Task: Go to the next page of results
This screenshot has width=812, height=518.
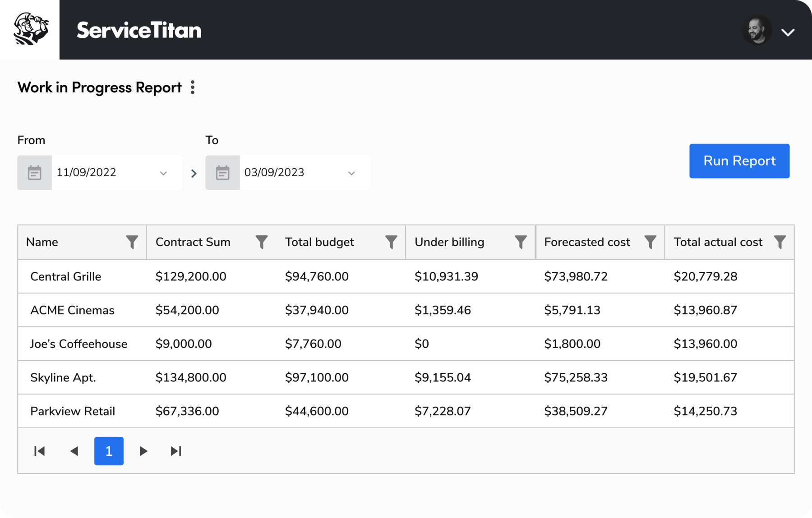Action: pos(143,450)
